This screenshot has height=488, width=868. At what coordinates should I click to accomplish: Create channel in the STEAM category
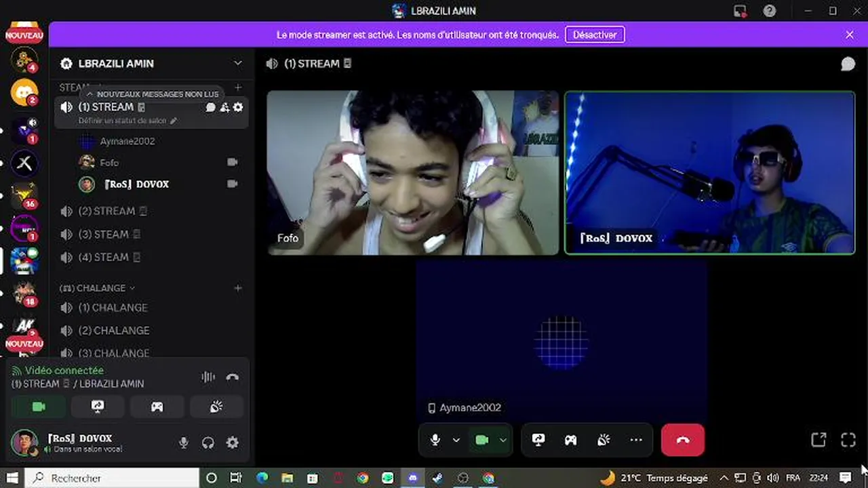(238, 87)
